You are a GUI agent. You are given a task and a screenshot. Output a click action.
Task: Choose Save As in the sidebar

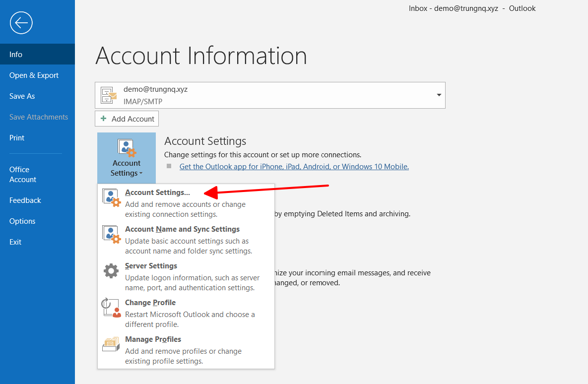click(38, 96)
